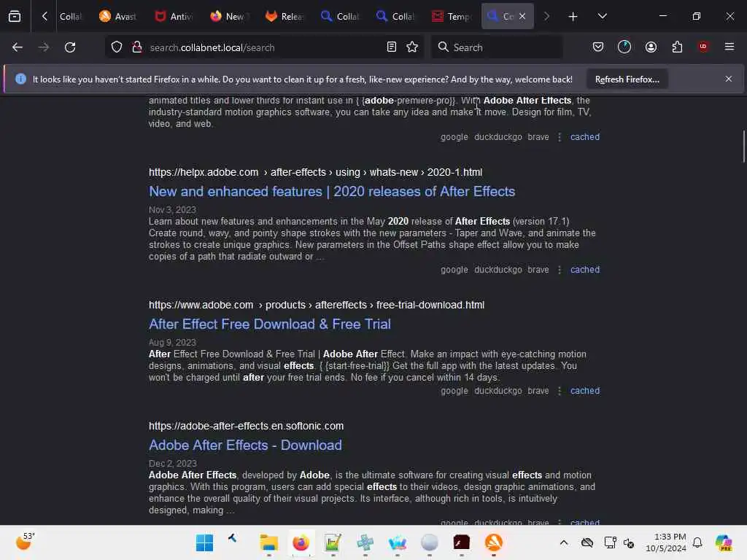The image size is (747, 560).
Task: Open the Extensions puzzle menu
Action: [677, 47]
